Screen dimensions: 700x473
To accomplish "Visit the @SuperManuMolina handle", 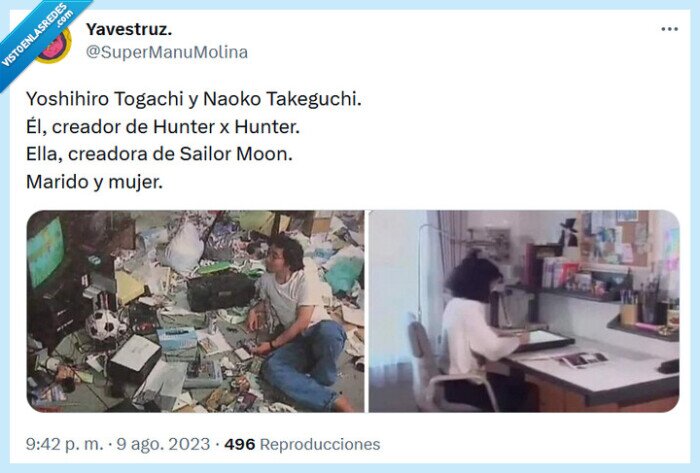I will pos(167,52).
